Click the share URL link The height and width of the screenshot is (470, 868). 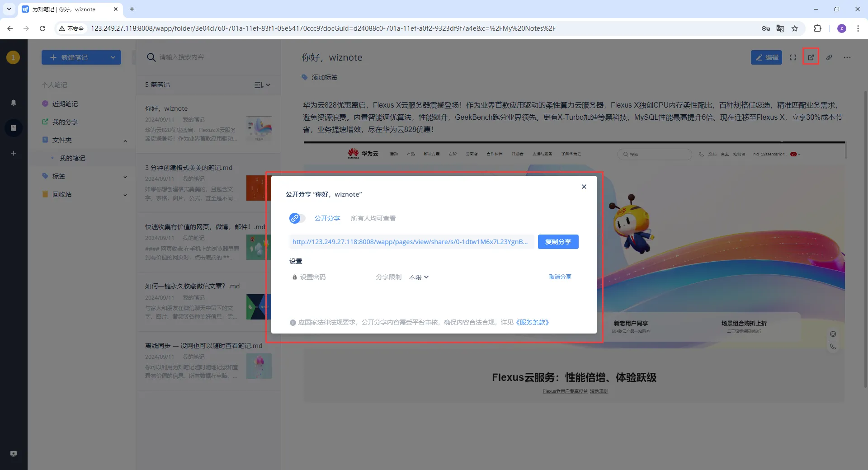coord(410,242)
